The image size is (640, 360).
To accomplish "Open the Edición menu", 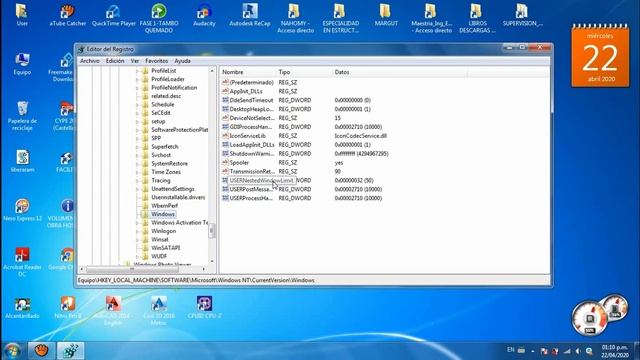I will 115,61.
